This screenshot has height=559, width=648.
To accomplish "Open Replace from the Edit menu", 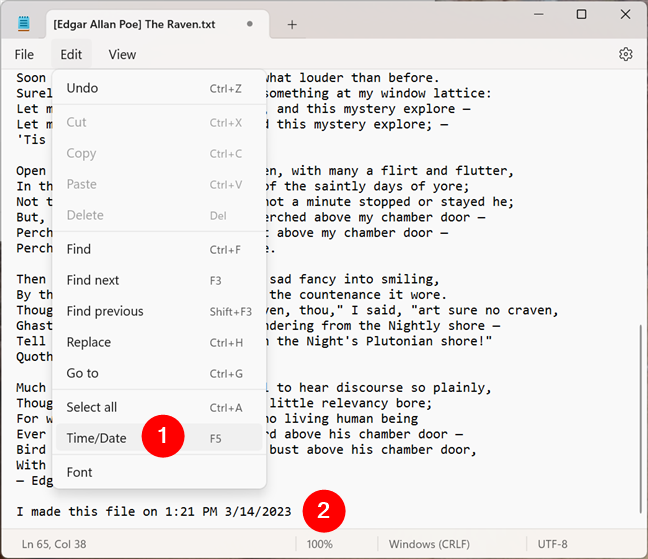I will pos(159,342).
